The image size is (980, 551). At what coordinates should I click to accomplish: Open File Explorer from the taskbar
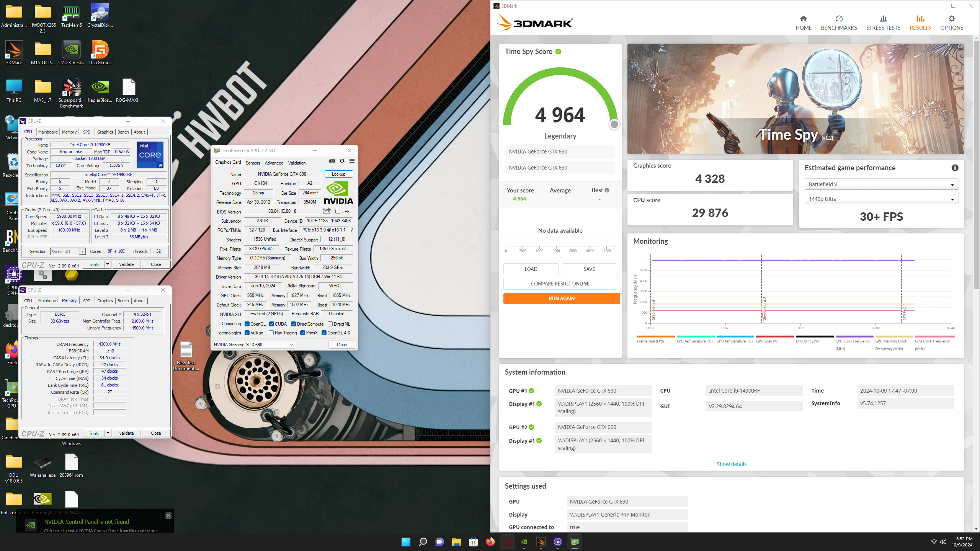[456, 542]
